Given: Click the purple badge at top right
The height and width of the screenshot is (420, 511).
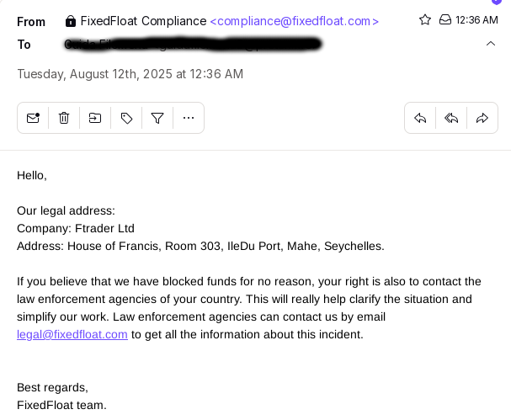Looking at the screenshot, I should [x=497, y=2].
